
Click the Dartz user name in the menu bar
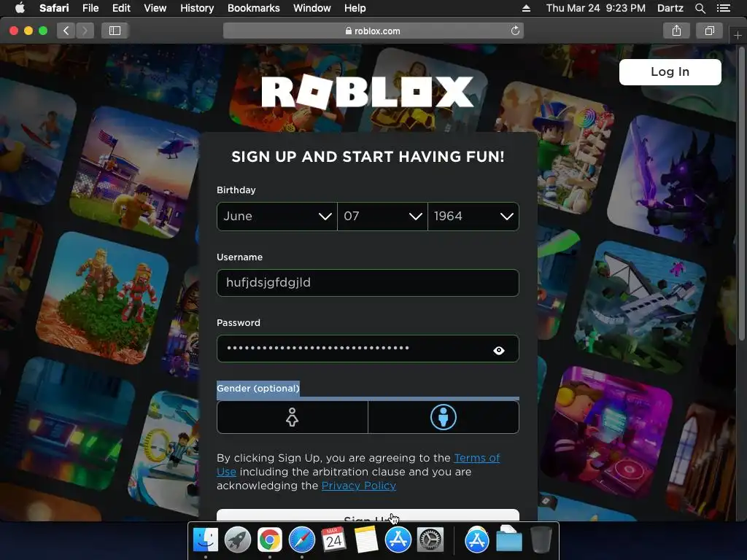670,8
